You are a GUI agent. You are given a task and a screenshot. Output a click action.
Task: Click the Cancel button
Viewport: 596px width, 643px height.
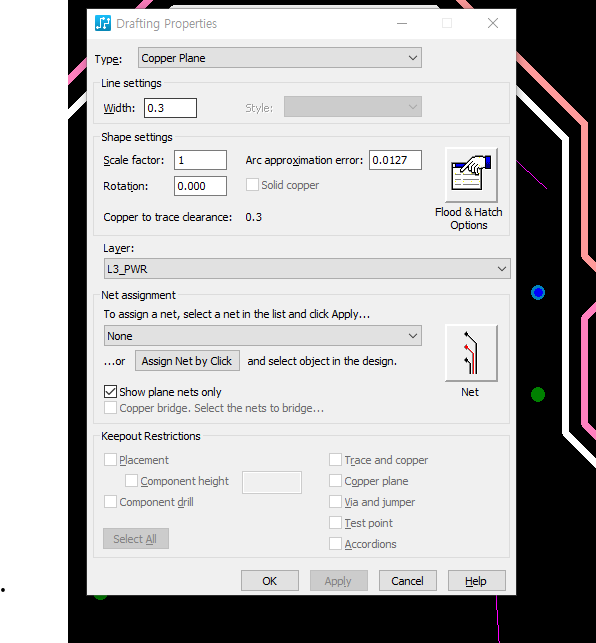(407, 581)
